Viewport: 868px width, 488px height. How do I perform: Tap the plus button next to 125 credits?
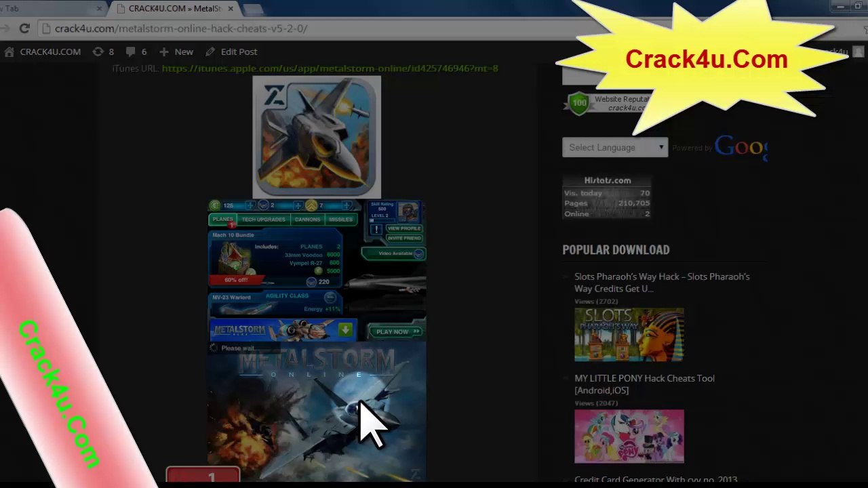(250, 205)
